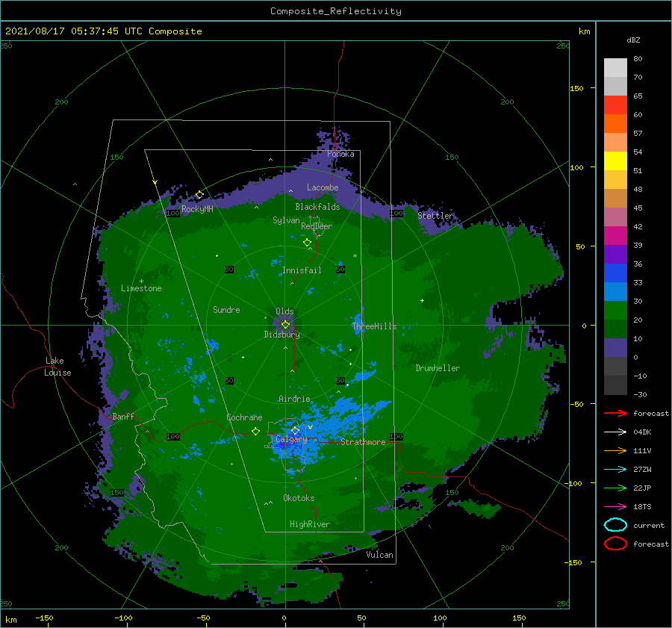Image resolution: width=672 pixels, height=628 pixels.
Task: Click the Drumheller label
Action: 438,368
